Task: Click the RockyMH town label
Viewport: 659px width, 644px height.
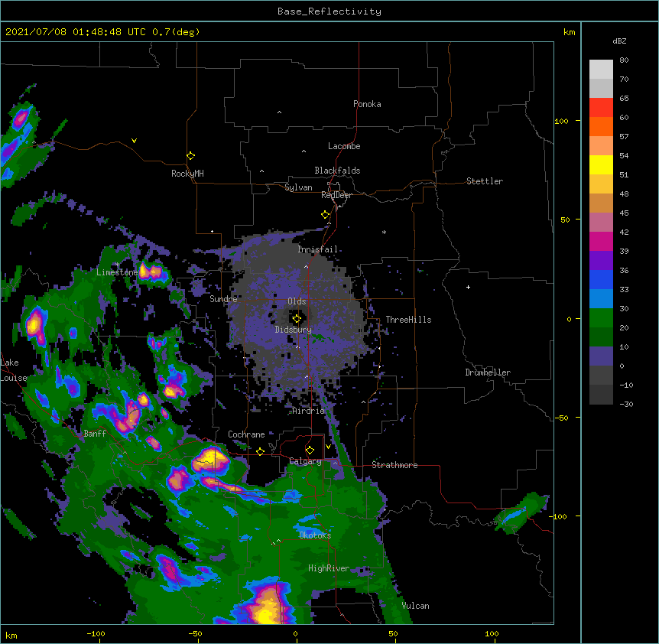Action: coord(187,173)
